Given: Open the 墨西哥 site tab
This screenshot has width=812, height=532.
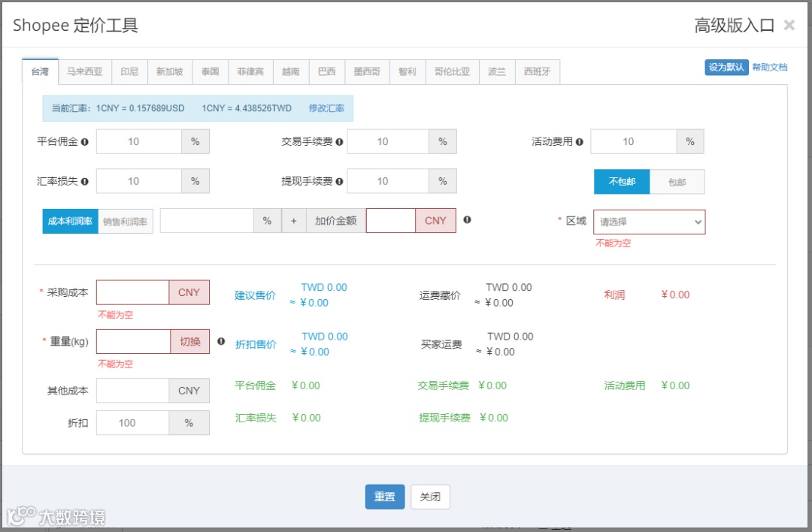Looking at the screenshot, I should tap(367, 71).
